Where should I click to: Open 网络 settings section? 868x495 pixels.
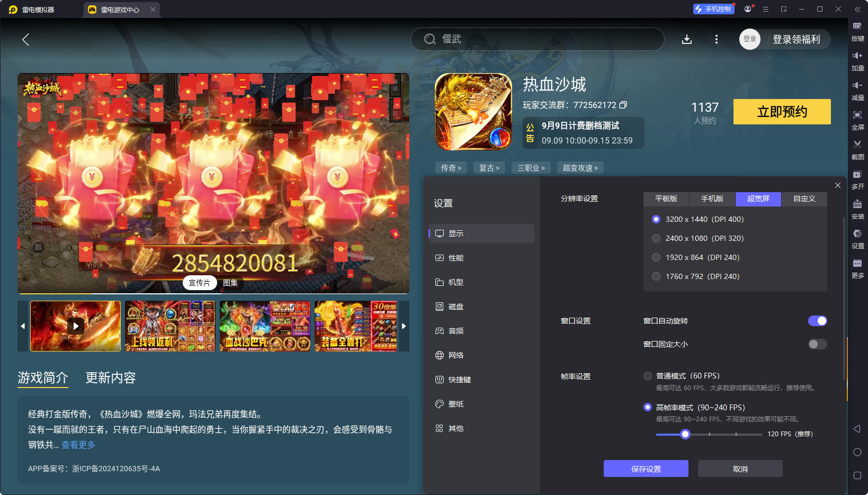[x=481, y=355]
